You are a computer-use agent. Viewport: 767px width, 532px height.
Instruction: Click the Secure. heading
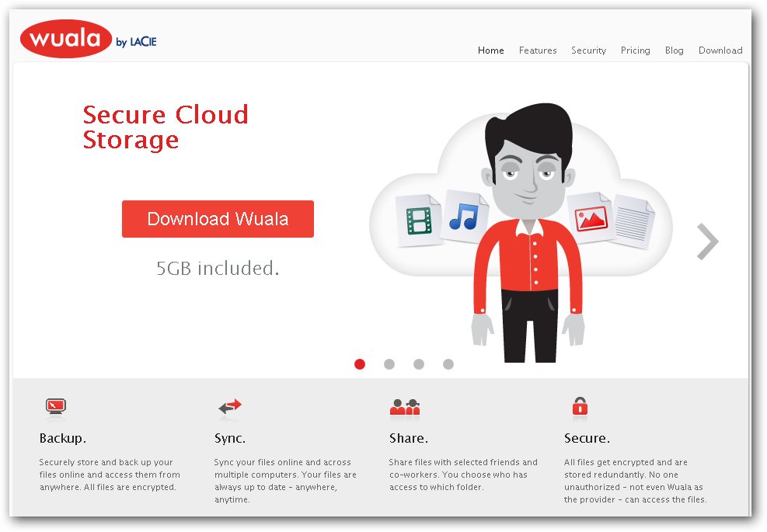point(587,438)
